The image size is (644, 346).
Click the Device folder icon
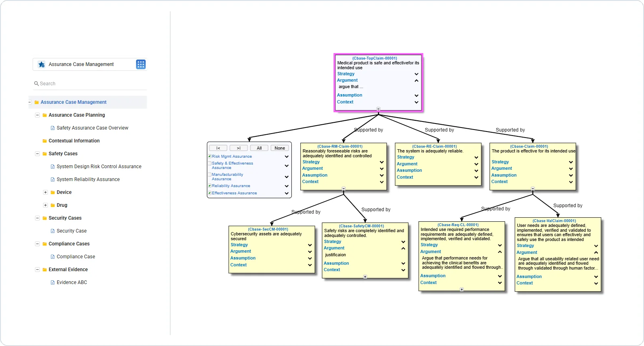pyautogui.click(x=53, y=192)
